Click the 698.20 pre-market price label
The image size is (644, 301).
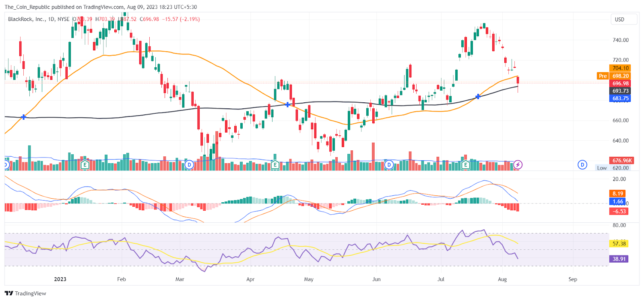620,76
